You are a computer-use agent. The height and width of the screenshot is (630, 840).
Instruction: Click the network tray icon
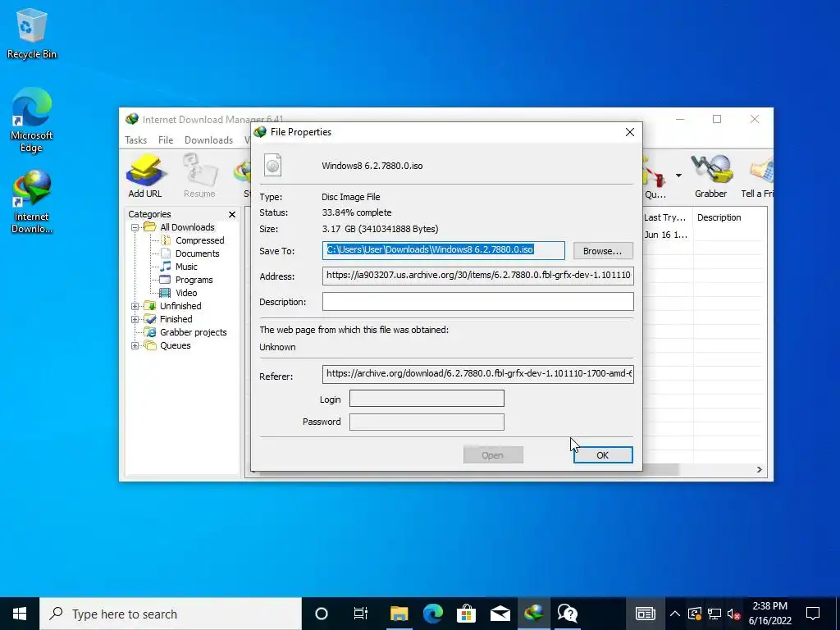pyautogui.click(x=714, y=614)
